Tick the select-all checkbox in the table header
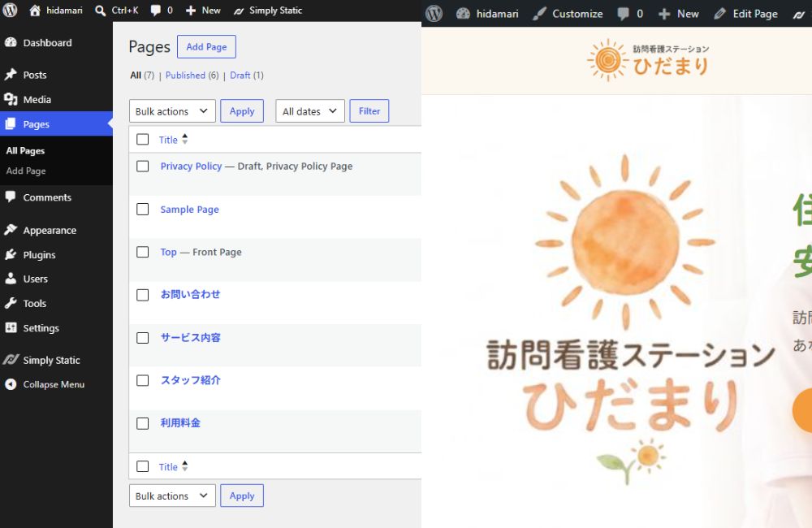The width and height of the screenshot is (812, 528). (x=142, y=140)
